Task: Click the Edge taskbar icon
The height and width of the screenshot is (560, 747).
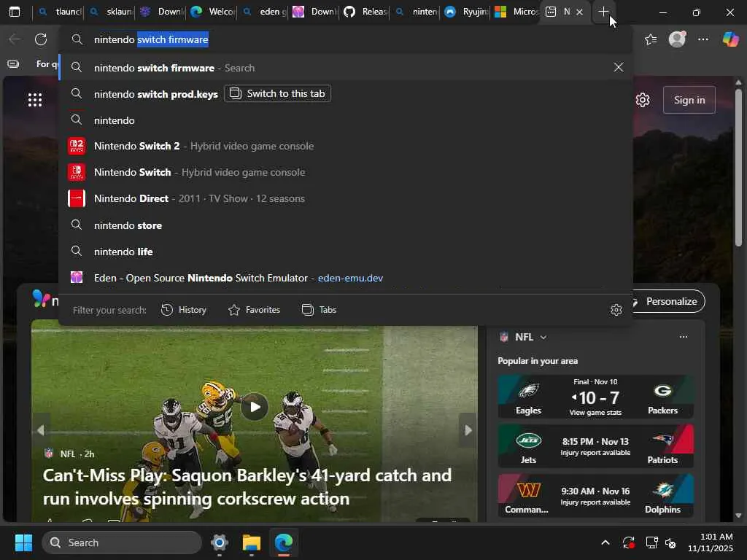Action: coord(284,542)
